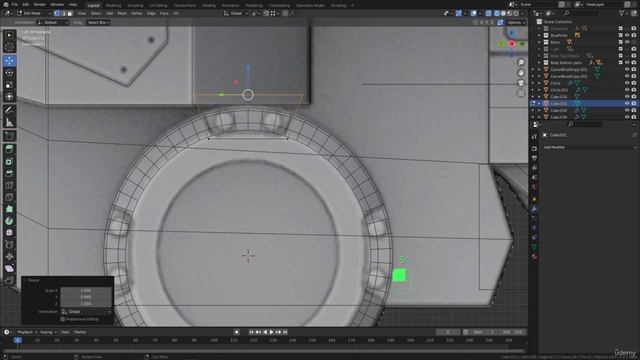Screen dimensions: 640x360
Task: Open Orientation Global dropdown in Resize panel
Action: coord(86,311)
